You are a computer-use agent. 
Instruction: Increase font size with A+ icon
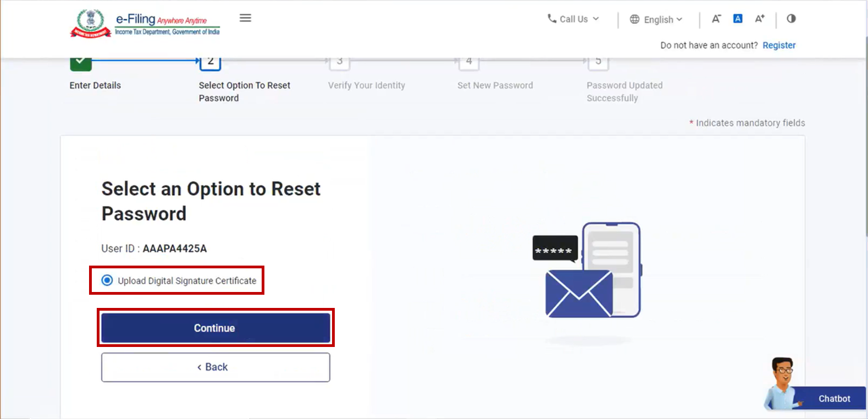click(x=760, y=19)
